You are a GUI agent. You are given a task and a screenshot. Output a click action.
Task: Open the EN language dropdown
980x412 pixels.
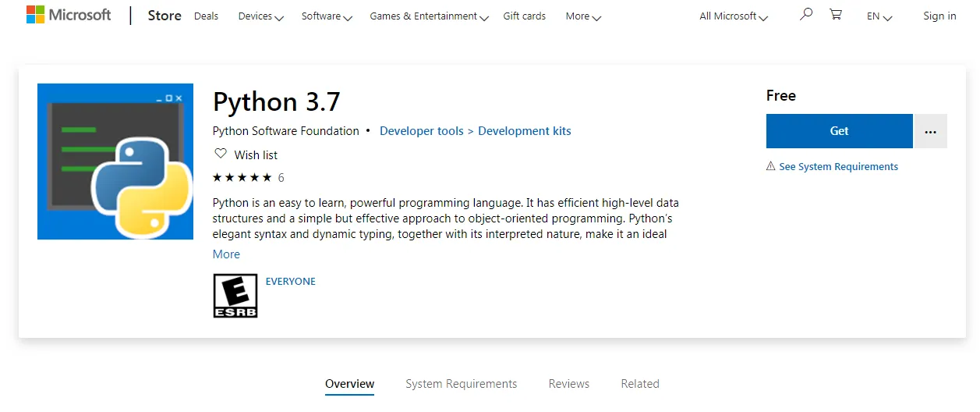[879, 16]
